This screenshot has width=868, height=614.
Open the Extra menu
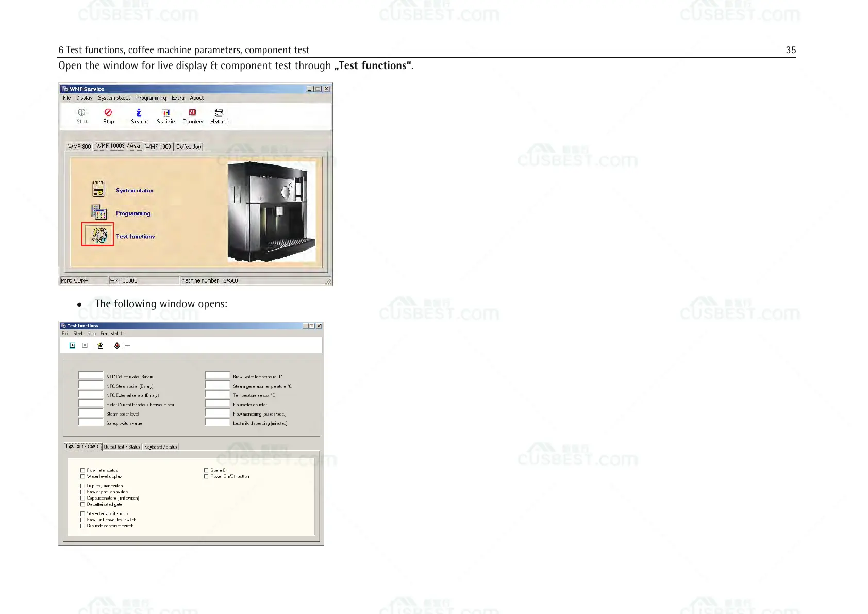click(x=178, y=98)
